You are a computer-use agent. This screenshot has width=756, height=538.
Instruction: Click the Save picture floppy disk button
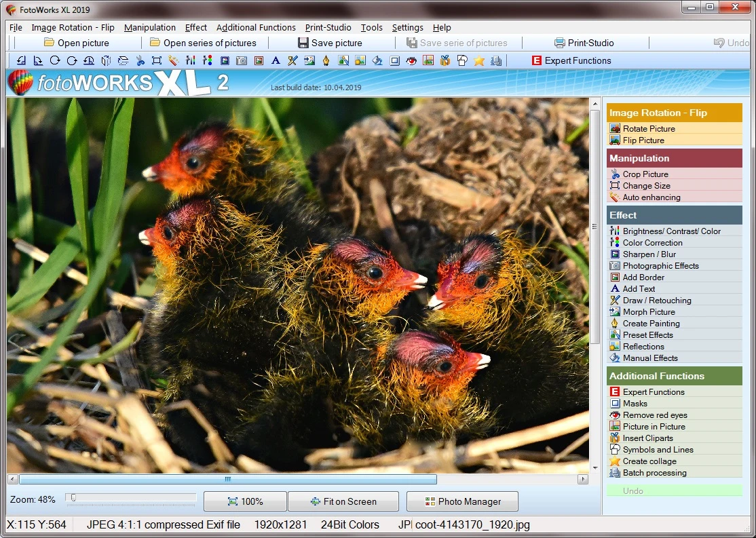[x=330, y=43]
